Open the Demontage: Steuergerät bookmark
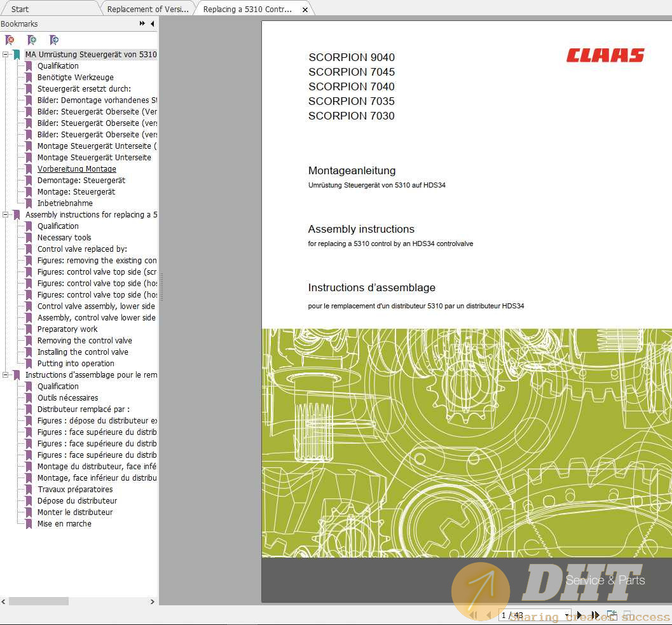This screenshot has width=672, height=625. [81, 181]
